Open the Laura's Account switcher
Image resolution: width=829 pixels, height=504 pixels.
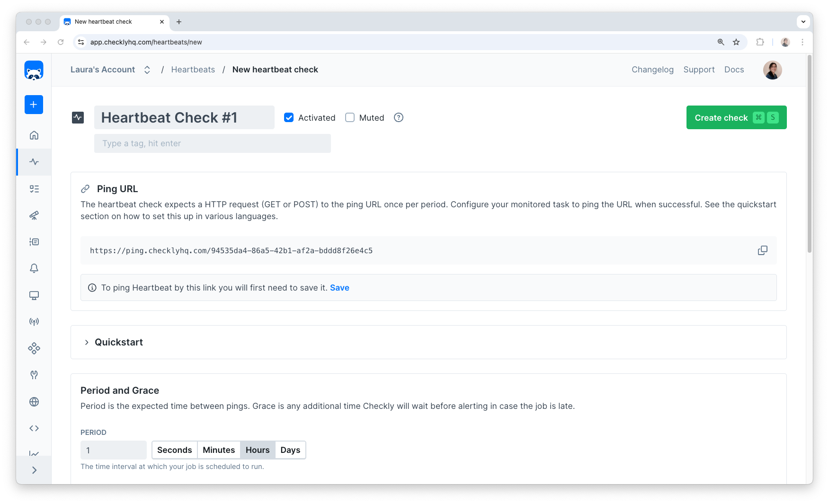point(147,70)
